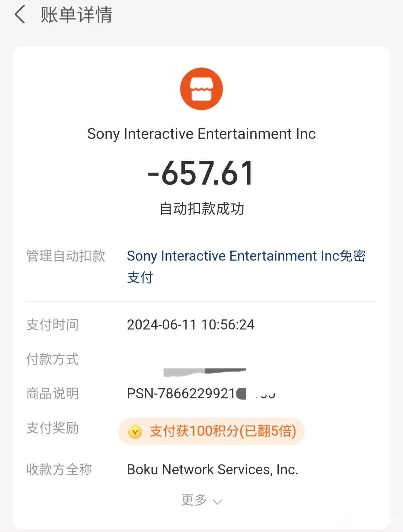Tap the payment time 2024-06-11 10:56:24
The width and height of the screenshot is (403, 532).
point(191,325)
